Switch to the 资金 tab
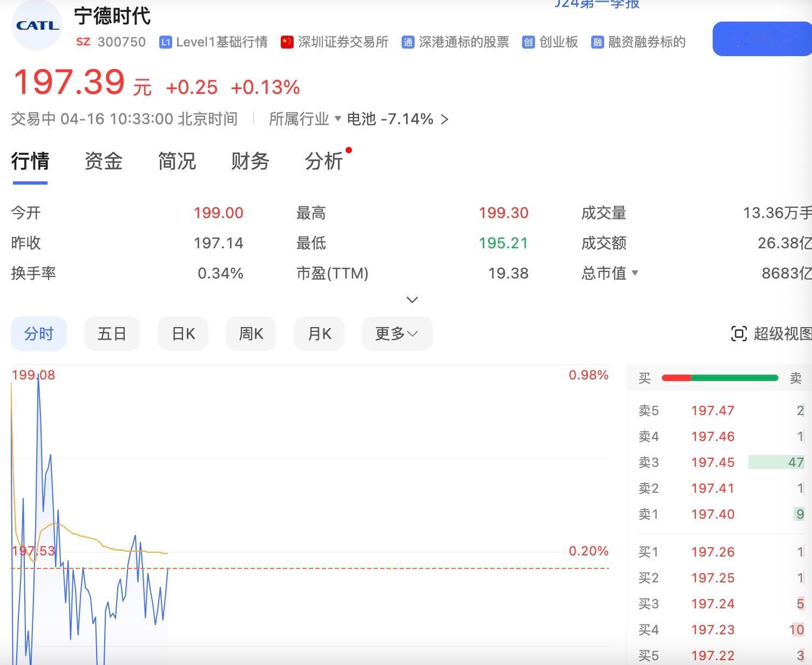Screen dimensions: 812x665 104,161
